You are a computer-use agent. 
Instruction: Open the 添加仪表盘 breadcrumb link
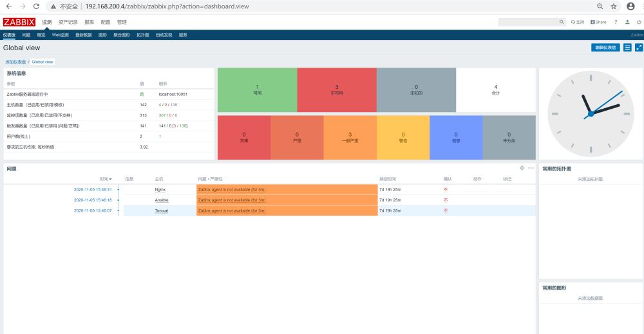(x=16, y=62)
